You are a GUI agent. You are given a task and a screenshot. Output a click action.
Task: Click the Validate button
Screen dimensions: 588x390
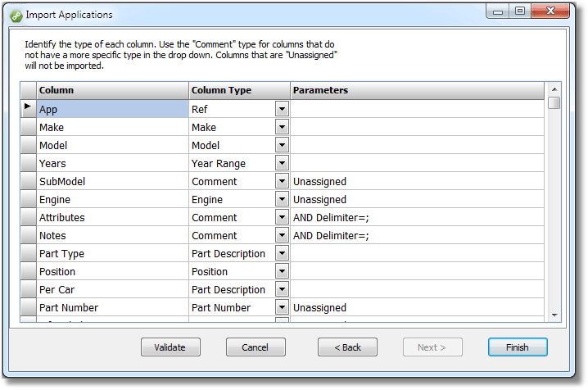[x=170, y=347]
